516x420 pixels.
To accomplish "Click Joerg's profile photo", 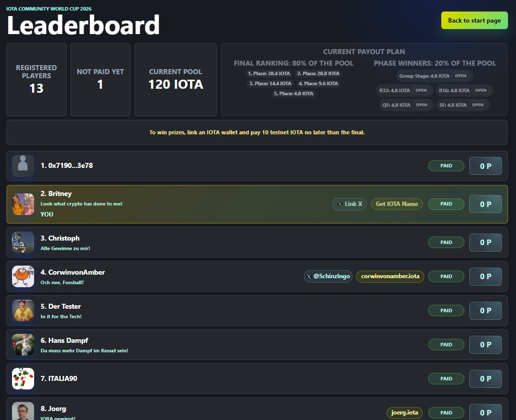I will coord(23,411).
